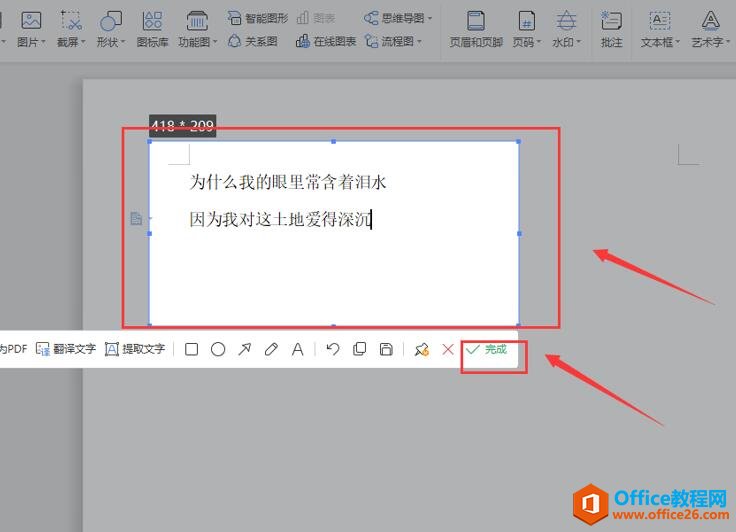This screenshot has width=736, height=532.
Task: Open the 截屏 dropdown in the ribbon
Action: [71, 42]
